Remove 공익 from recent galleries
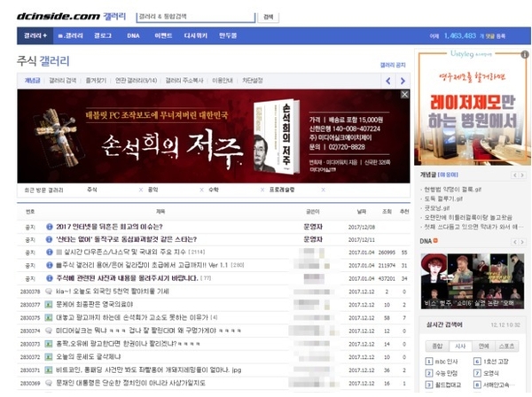The height and width of the screenshot is (397, 532). (201, 190)
